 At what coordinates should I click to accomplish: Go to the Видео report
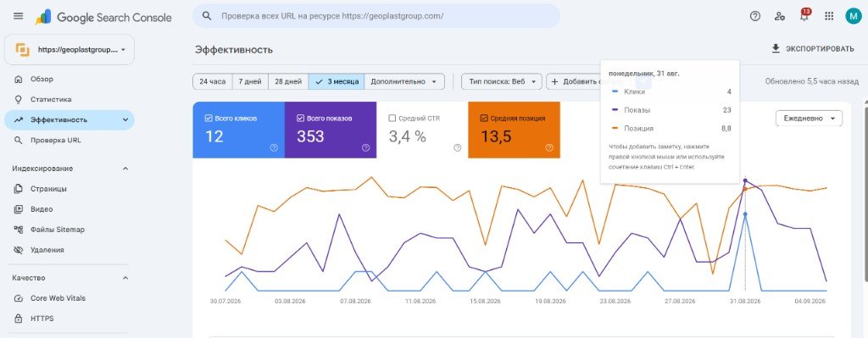point(70,209)
